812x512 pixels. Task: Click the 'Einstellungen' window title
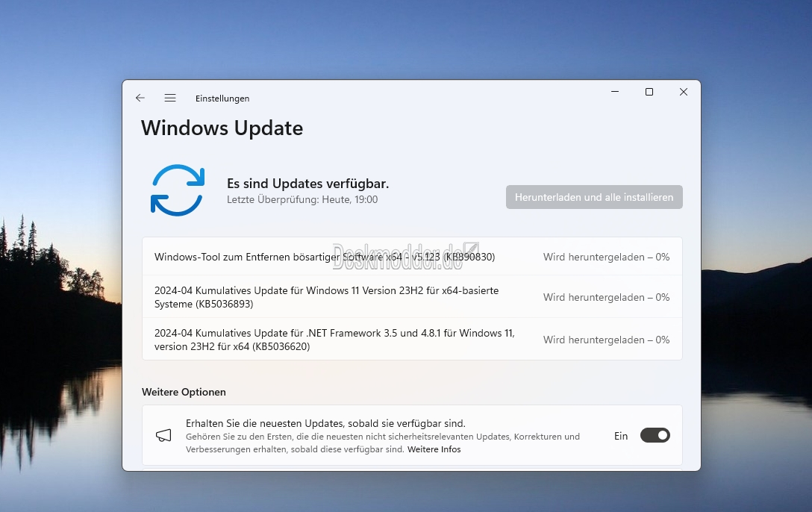coord(222,99)
